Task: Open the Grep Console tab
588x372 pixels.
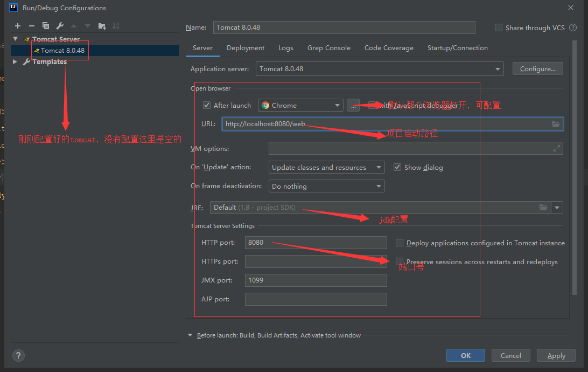Action: click(329, 48)
